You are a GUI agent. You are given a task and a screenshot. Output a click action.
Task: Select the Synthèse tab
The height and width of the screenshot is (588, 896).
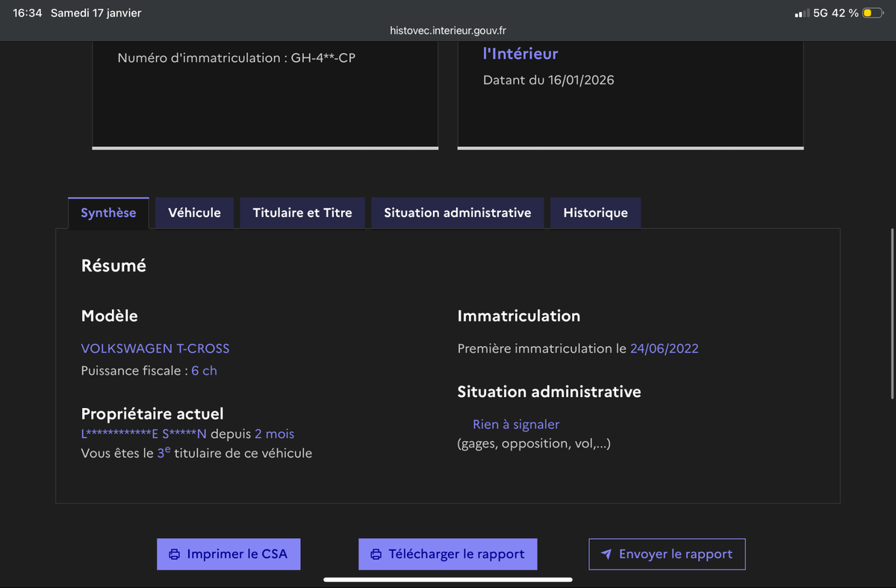pos(108,213)
